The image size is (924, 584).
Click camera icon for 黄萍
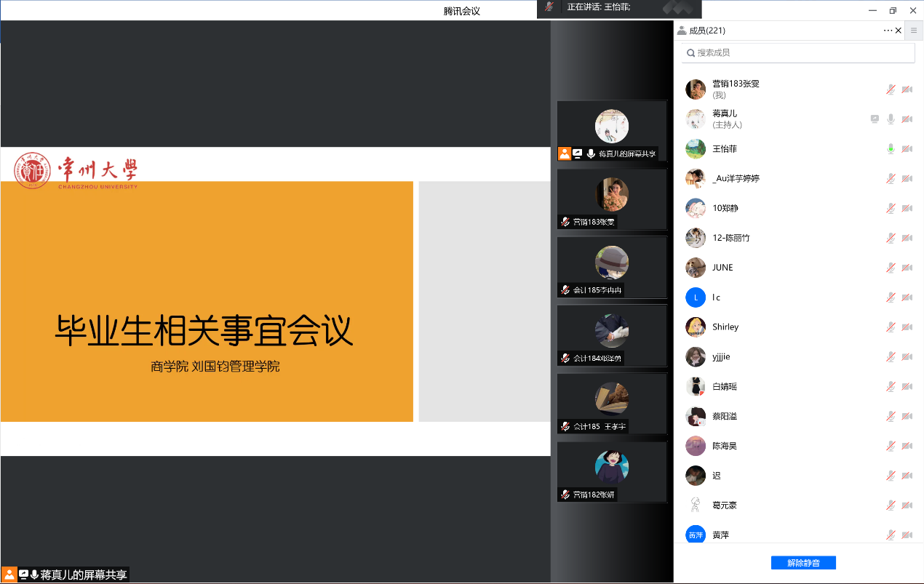click(907, 535)
